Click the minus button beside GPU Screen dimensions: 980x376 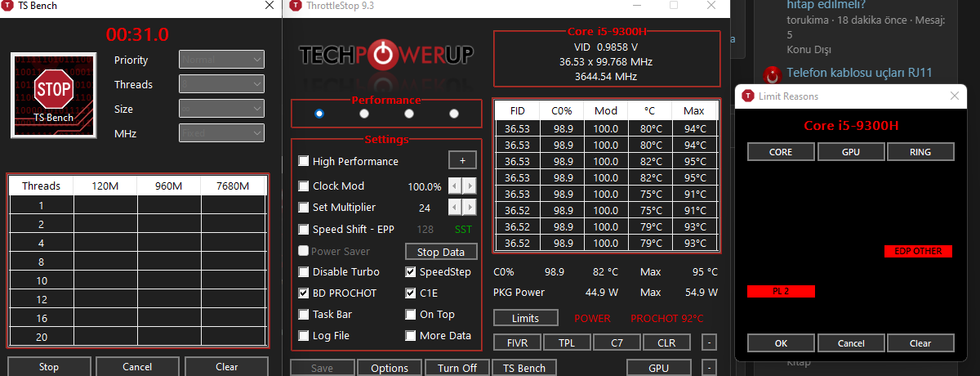click(710, 368)
